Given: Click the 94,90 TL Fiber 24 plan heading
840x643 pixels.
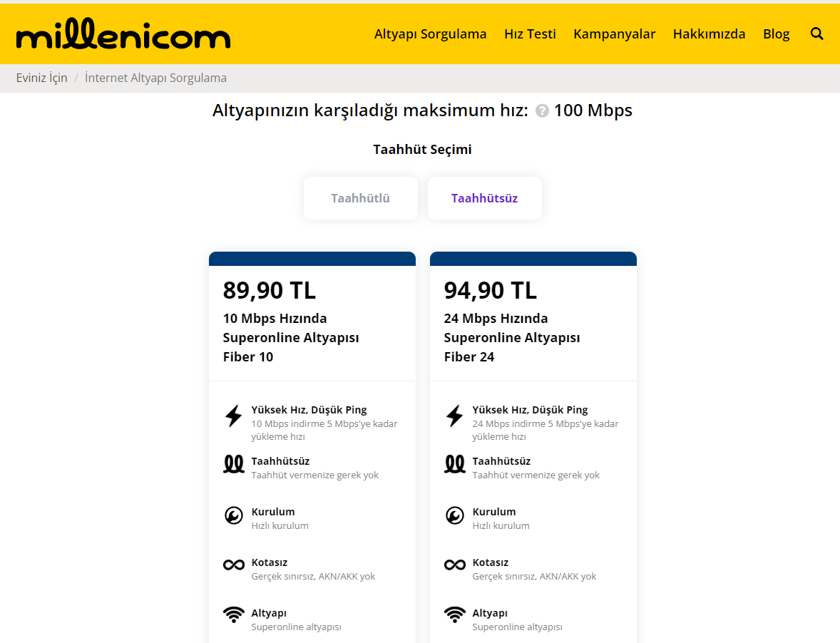Looking at the screenshot, I should tap(491, 290).
